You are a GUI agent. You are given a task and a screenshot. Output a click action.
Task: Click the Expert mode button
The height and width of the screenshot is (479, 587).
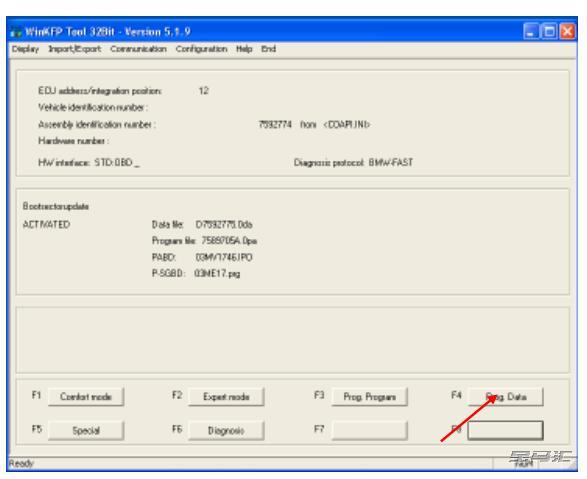coord(226,397)
